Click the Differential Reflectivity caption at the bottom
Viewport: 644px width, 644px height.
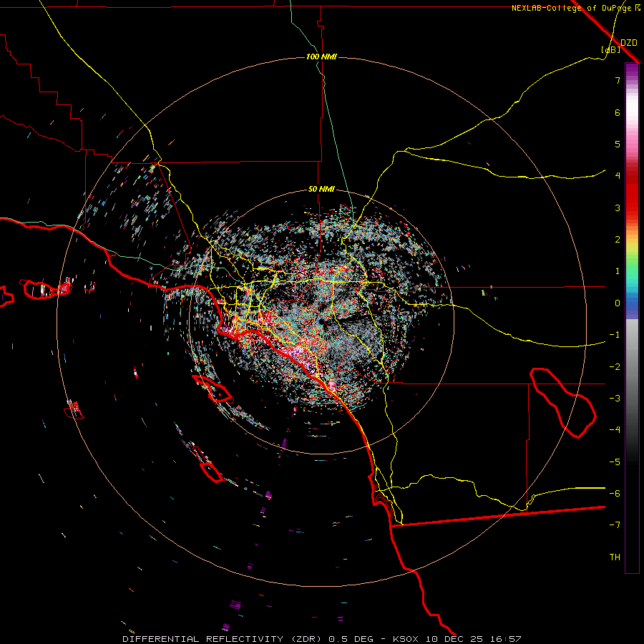point(321,639)
